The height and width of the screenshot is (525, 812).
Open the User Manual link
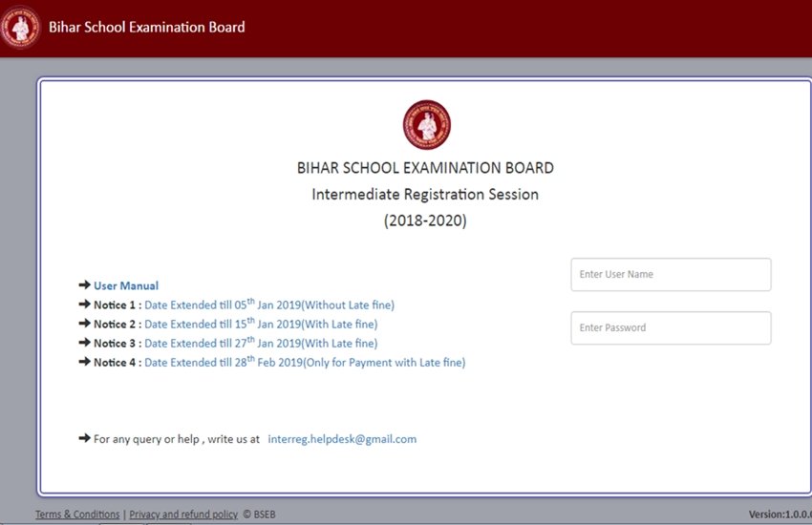(126, 285)
